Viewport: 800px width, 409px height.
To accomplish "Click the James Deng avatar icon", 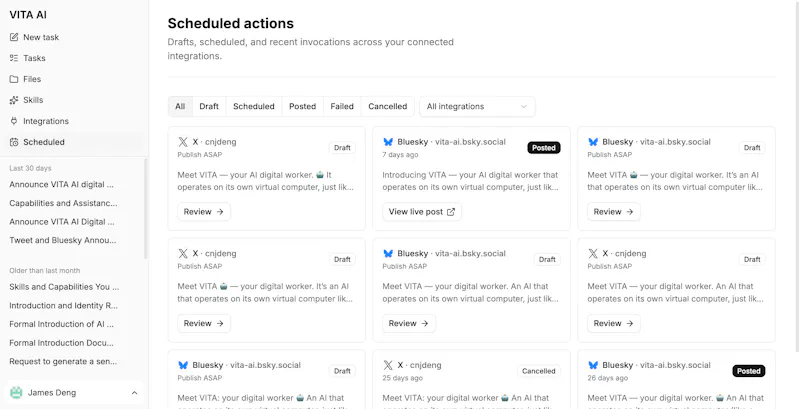I will point(16,393).
